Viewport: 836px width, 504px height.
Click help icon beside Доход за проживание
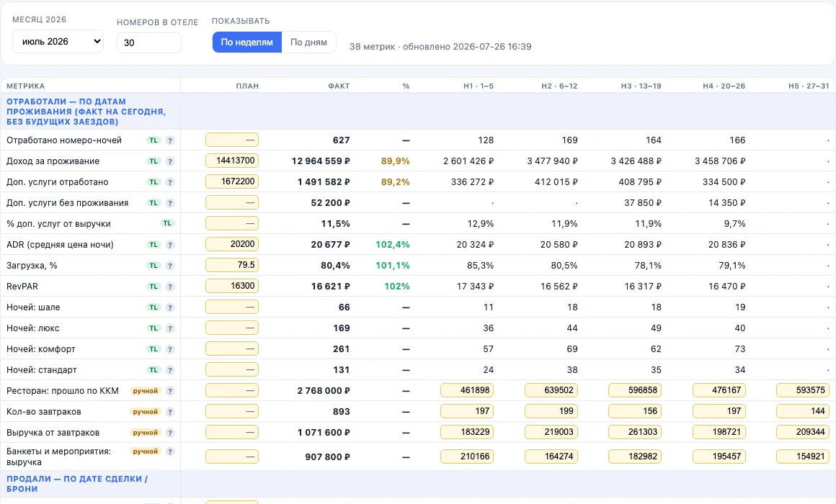coord(170,161)
